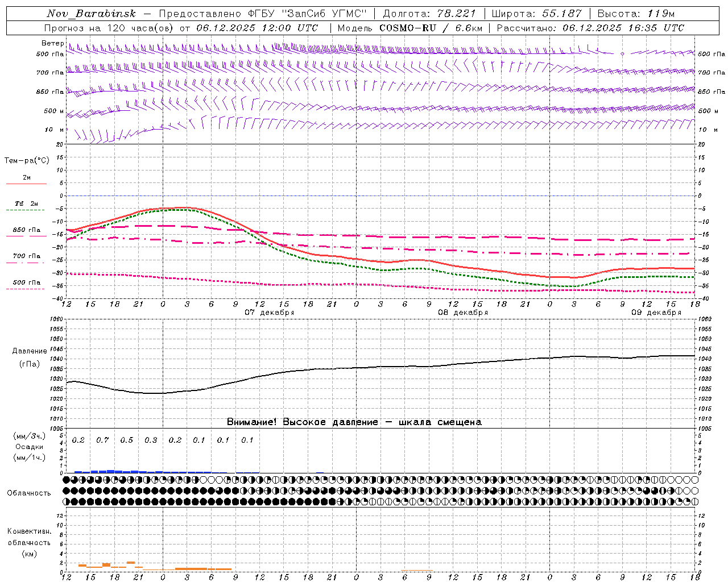This screenshot has width=728, height=582.
Task: Click the 700 гПа temperature legend dash-dot line
Action: point(26,263)
